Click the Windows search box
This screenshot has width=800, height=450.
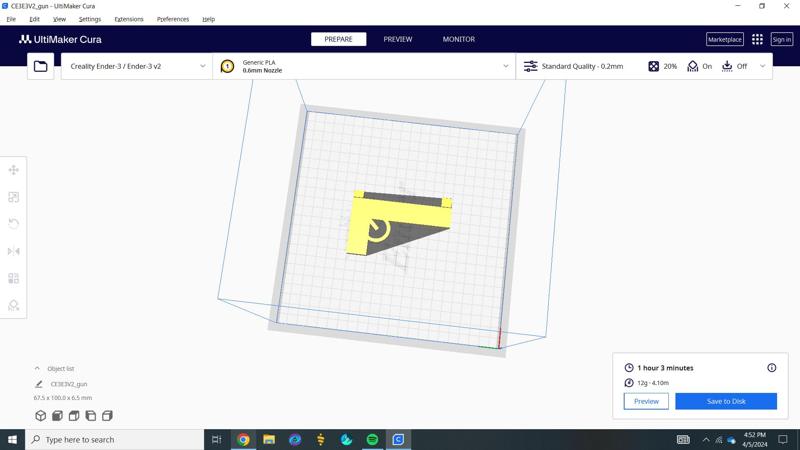[x=114, y=439]
